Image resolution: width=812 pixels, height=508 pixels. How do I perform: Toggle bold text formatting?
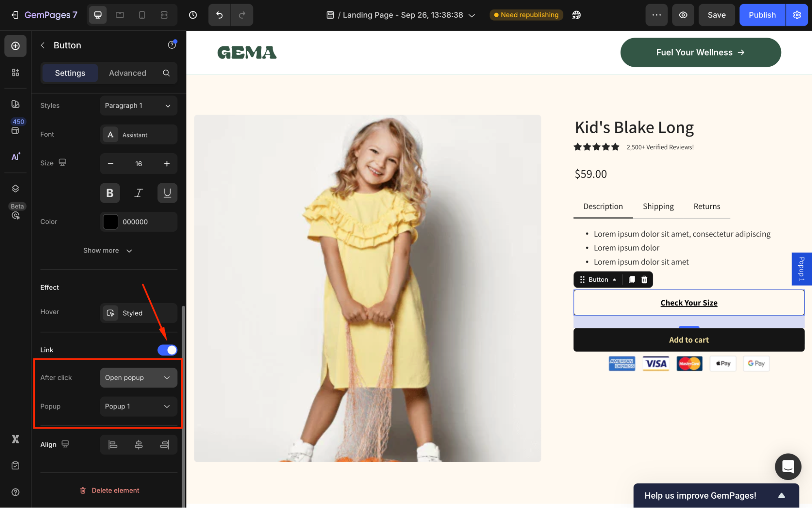tap(110, 193)
